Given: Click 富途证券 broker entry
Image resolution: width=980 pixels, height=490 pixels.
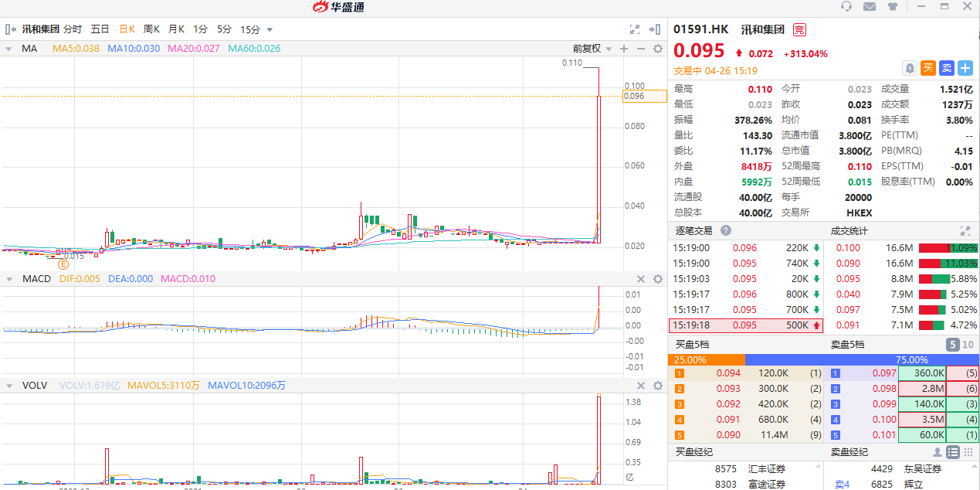Looking at the screenshot, I should (x=768, y=484).
